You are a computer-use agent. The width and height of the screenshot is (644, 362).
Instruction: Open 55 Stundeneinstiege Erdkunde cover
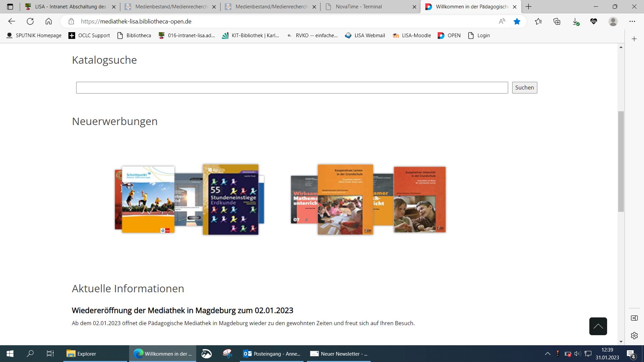231,199
